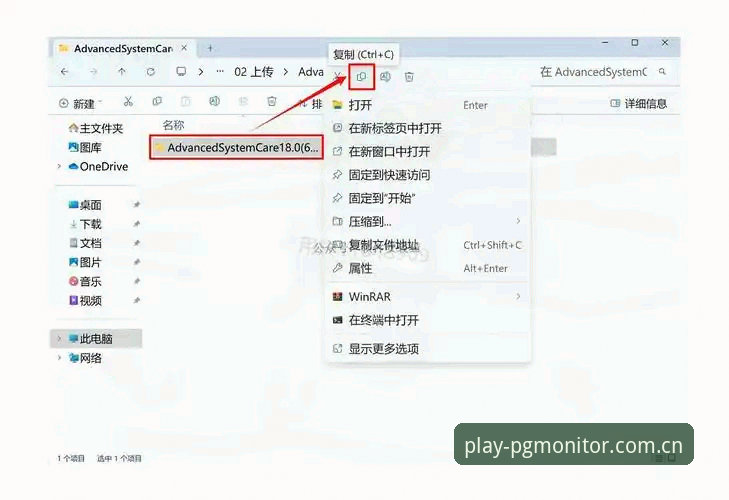Select the AdvancedSystemCare18.0 folder
The image size is (729, 500).
tap(236, 147)
